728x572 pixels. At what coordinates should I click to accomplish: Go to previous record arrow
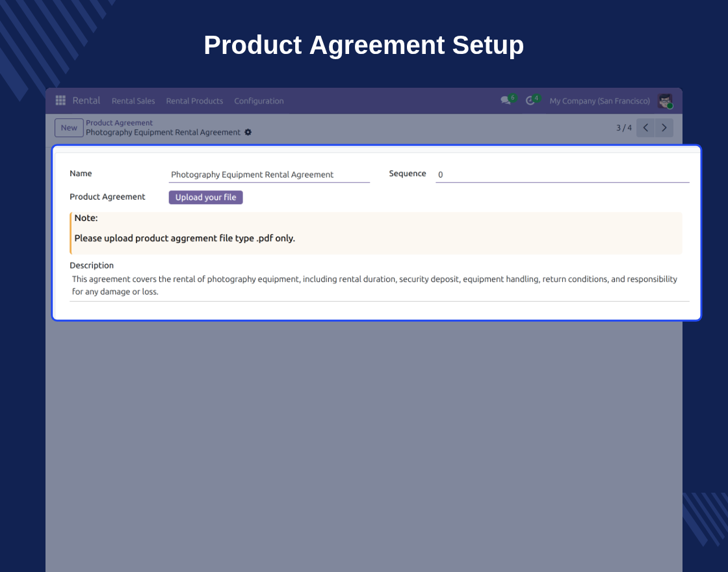[x=645, y=127]
